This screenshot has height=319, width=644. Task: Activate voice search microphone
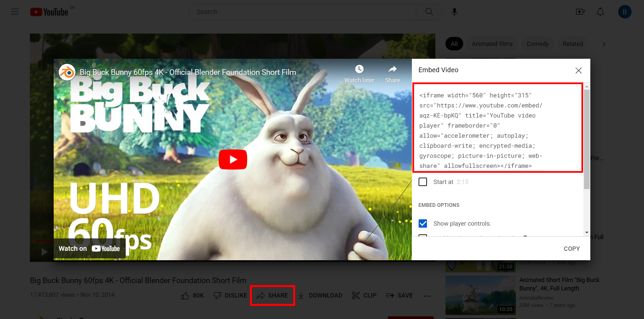click(x=454, y=12)
